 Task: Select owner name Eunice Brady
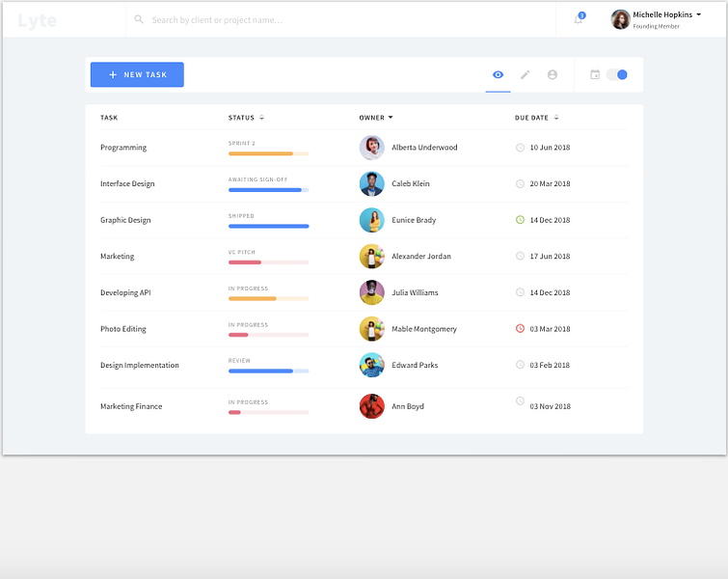coord(414,220)
